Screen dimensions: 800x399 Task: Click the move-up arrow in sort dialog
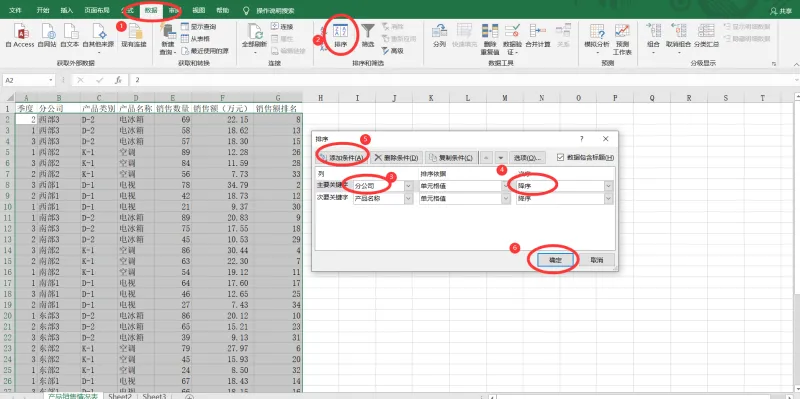(487, 158)
